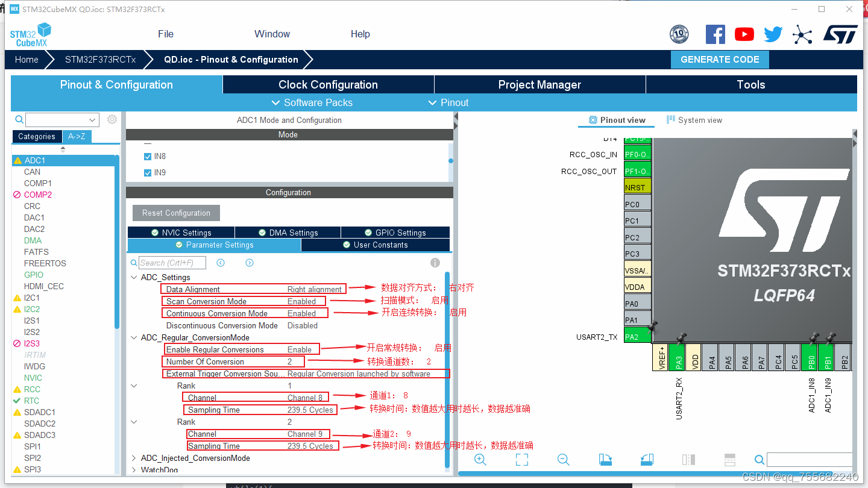Uncheck the IN8 channel checkbox
Image resolution: width=868 pixels, height=488 pixels.
(x=148, y=156)
